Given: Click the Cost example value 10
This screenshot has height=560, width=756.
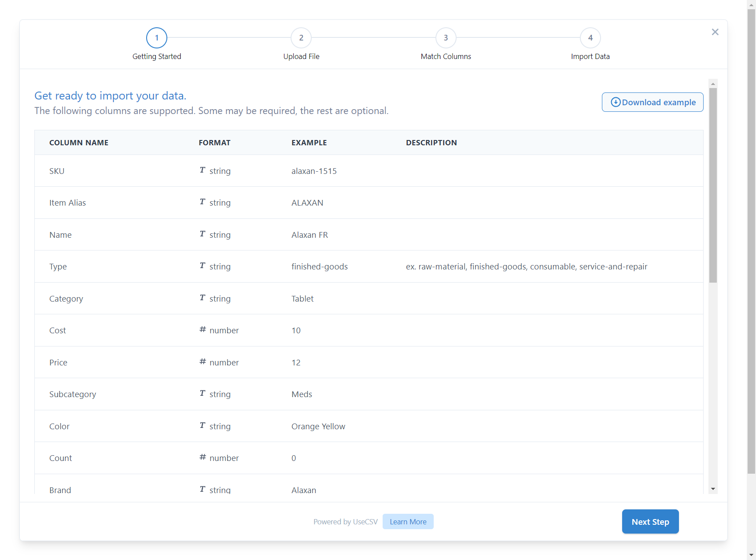Looking at the screenshot, I should 296,331.
